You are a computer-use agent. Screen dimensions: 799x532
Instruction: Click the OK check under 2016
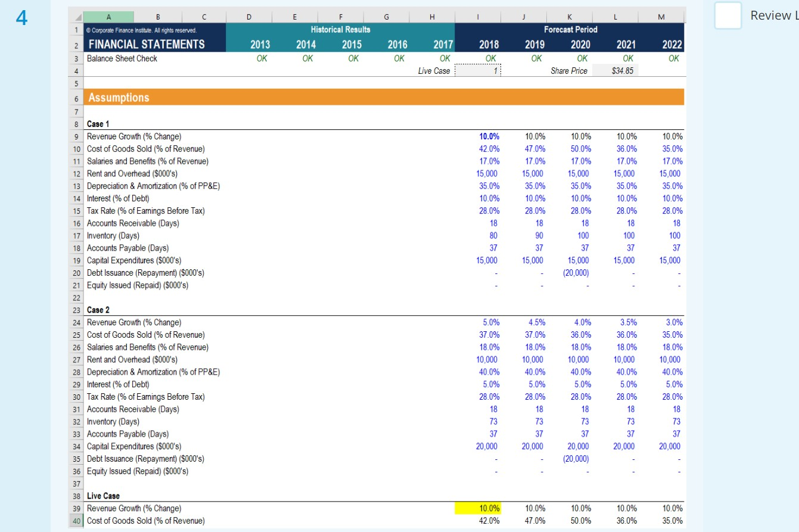pyautogui.click(x=399, y=58)
